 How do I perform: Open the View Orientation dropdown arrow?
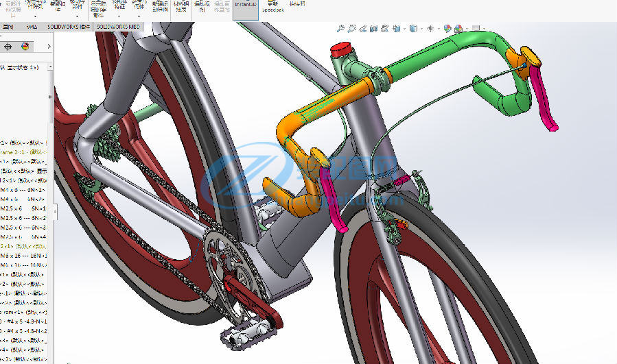[404, 29]
